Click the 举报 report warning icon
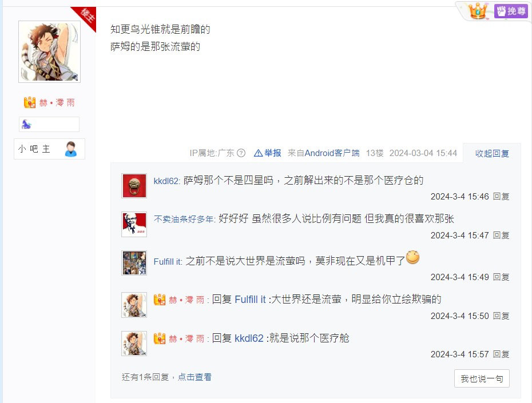 258,153
